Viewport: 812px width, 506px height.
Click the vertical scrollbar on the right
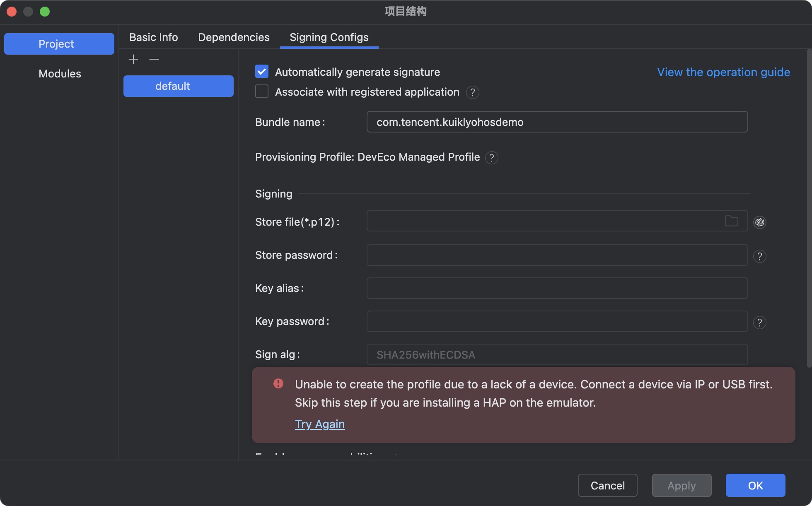click(809, 207)
